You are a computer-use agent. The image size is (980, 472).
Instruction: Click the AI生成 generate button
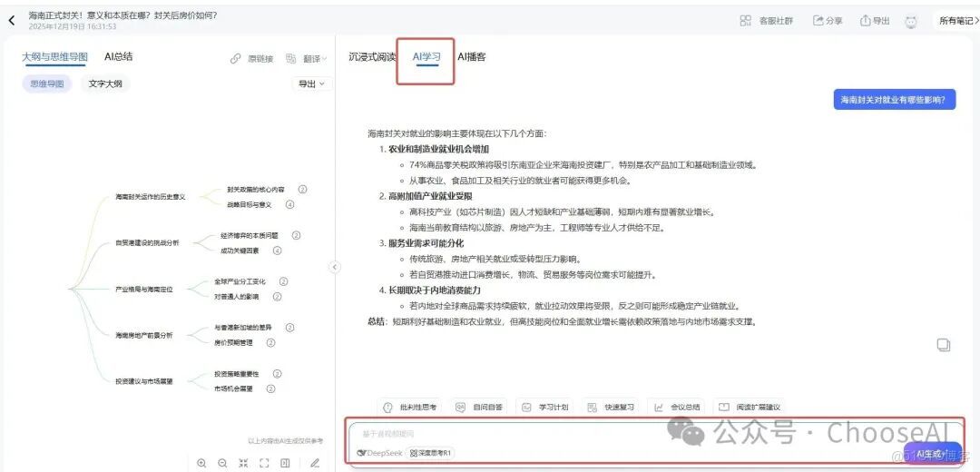pos(933,454)
